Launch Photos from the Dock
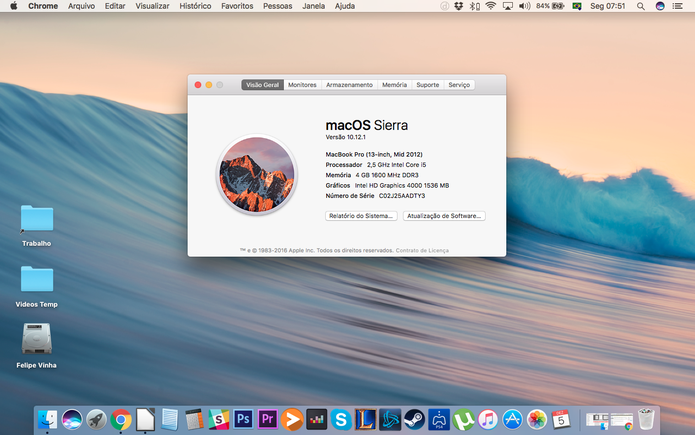The height and width of the screenshot is (435, 695). [x=537, y=419]
